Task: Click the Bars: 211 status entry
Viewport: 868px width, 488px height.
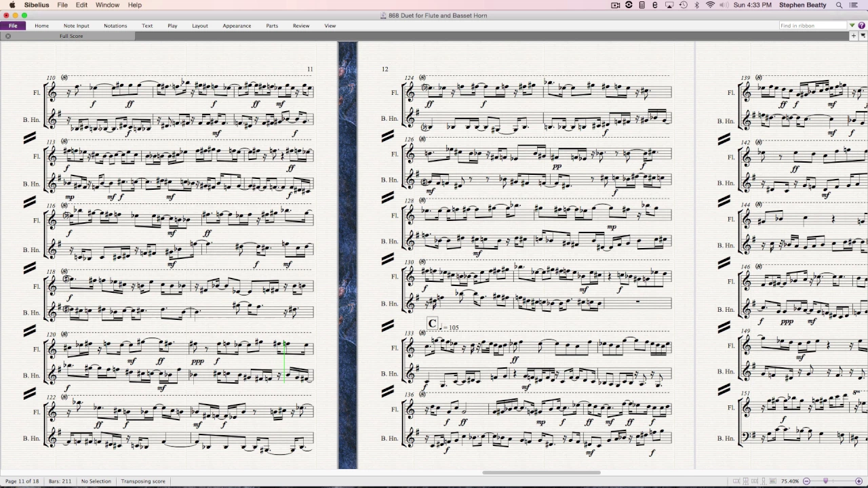Action: pos(60,481)
